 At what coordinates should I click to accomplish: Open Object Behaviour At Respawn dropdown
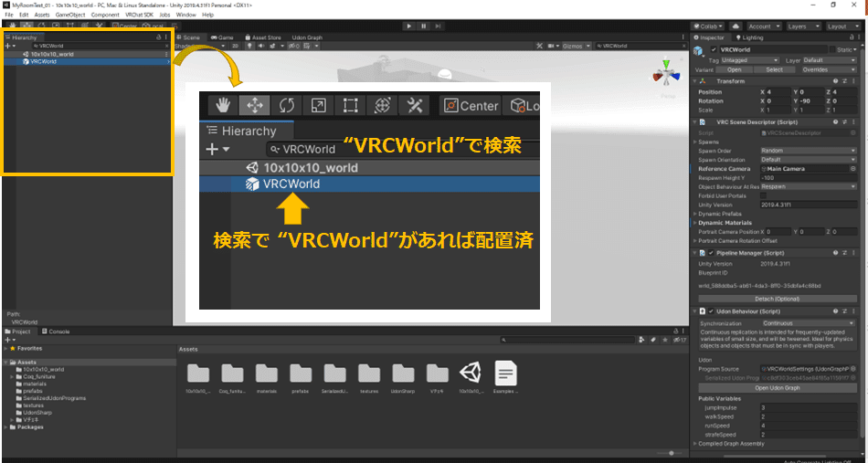809,187
